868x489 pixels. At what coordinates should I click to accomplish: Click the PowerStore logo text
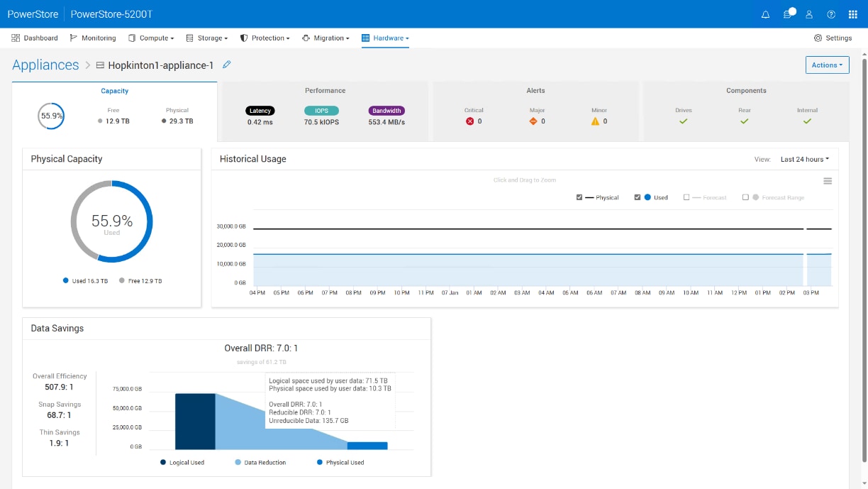33,14
